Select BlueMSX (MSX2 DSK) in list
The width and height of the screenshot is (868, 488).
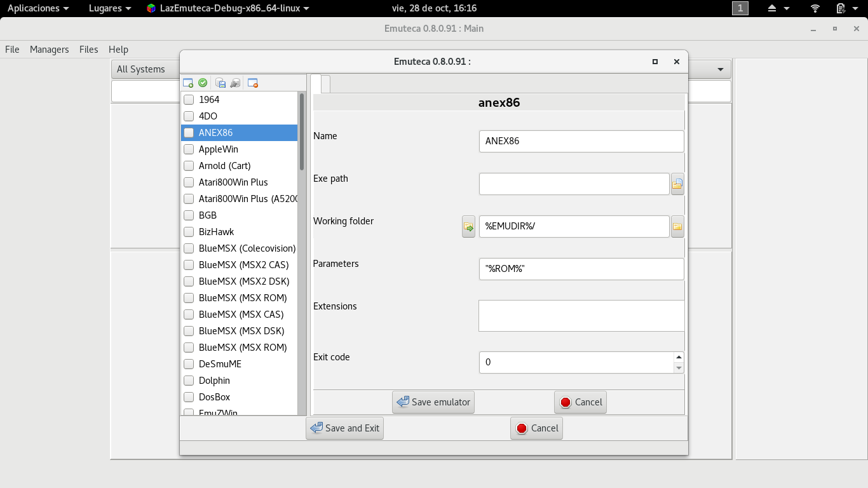coord(239,281)
